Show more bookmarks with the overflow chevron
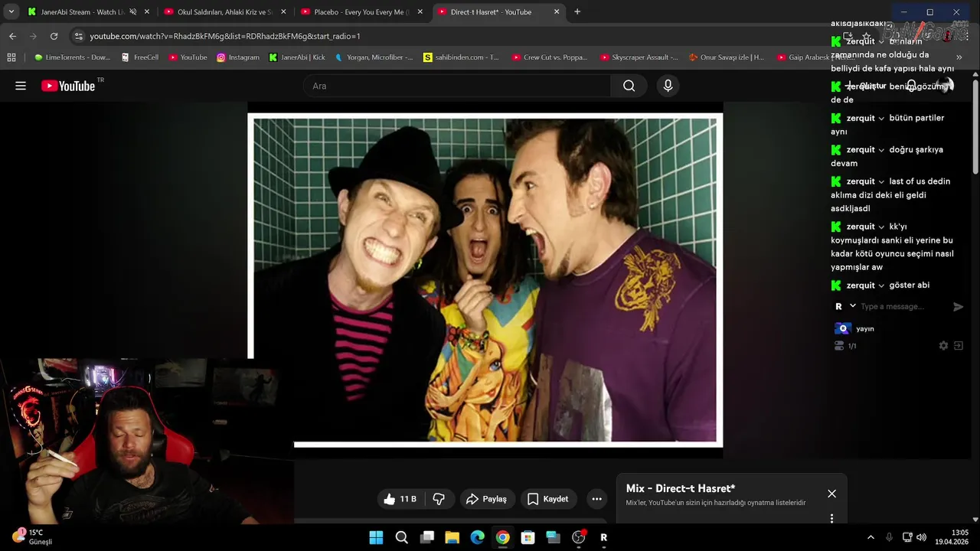Screen dimensions: 980x551 [959, 57]
